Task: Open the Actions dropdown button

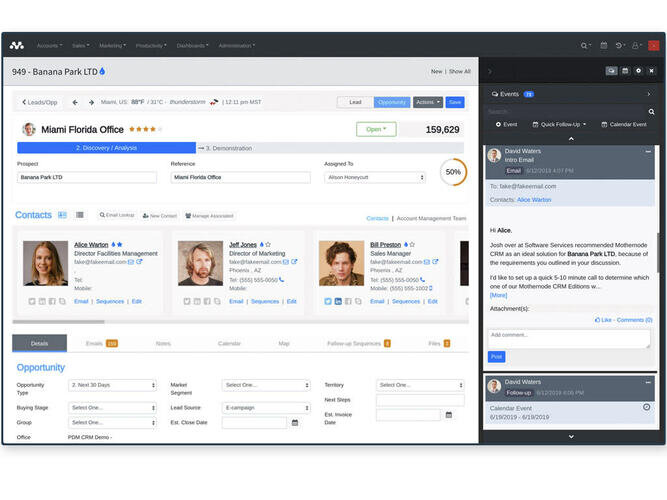Action: coord(427,102)
